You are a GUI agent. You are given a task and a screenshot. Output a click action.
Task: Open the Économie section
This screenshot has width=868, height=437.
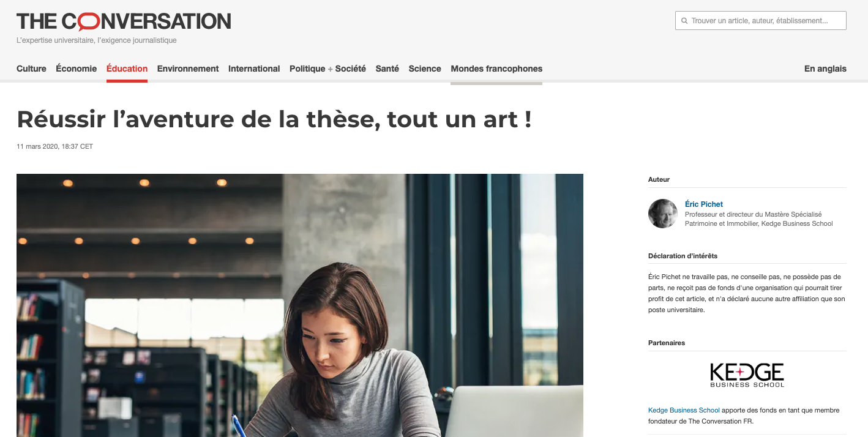(77, 69)
